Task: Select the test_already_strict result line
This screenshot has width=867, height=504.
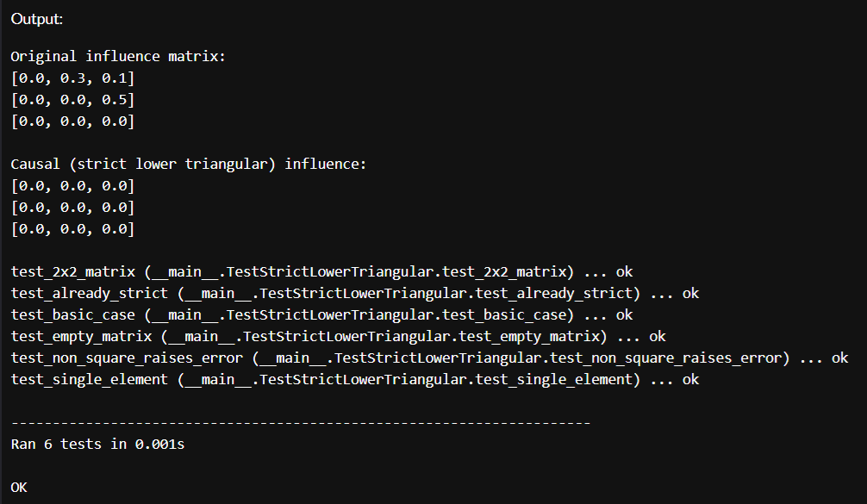Action: [x=354, y=293]
